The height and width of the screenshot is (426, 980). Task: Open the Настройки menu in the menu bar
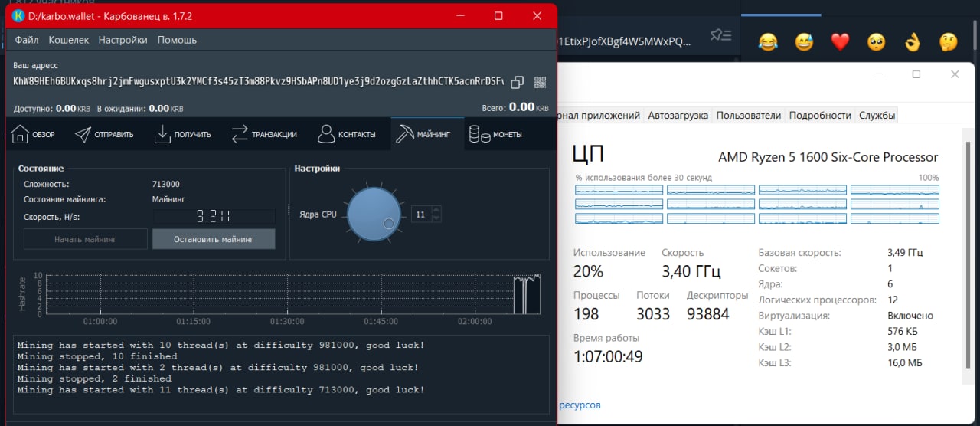tap(122, 40)
